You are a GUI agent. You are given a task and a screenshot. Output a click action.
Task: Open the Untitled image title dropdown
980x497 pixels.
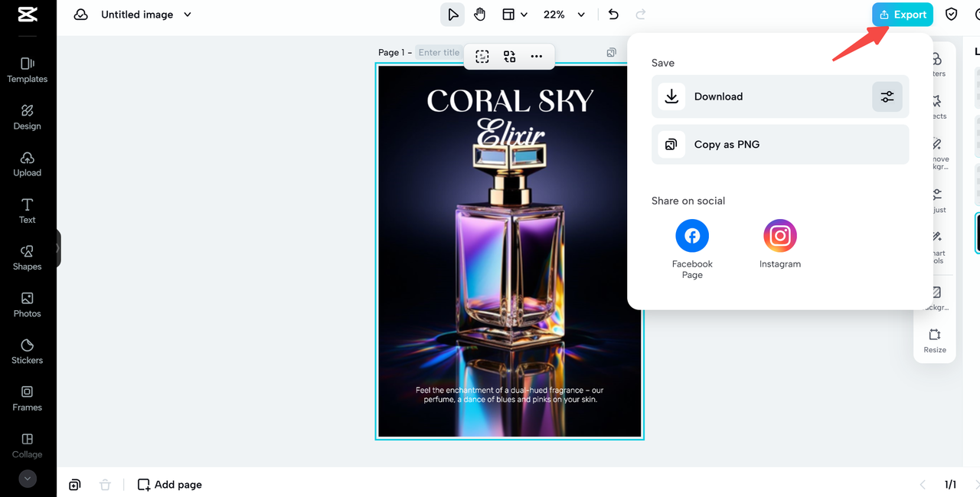[x=146, y=15]
